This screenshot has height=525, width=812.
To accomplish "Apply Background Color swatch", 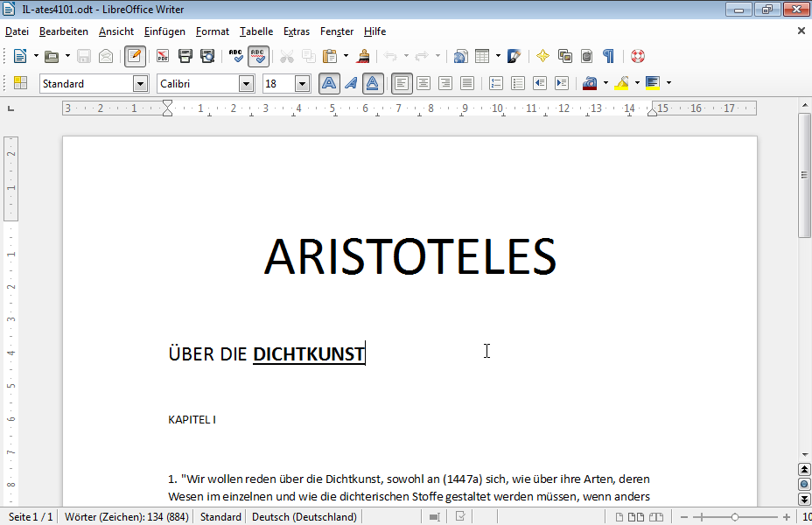I will (653, 83).
